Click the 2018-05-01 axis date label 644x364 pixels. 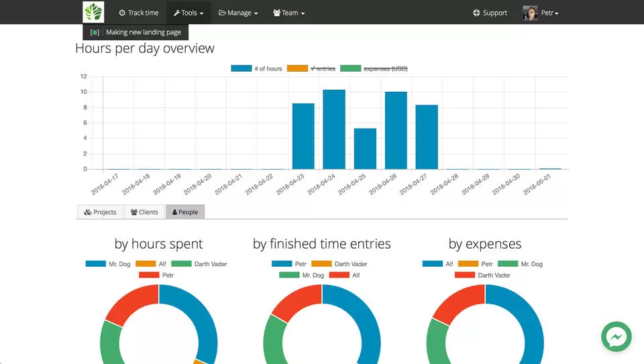[x=537, y=184]
